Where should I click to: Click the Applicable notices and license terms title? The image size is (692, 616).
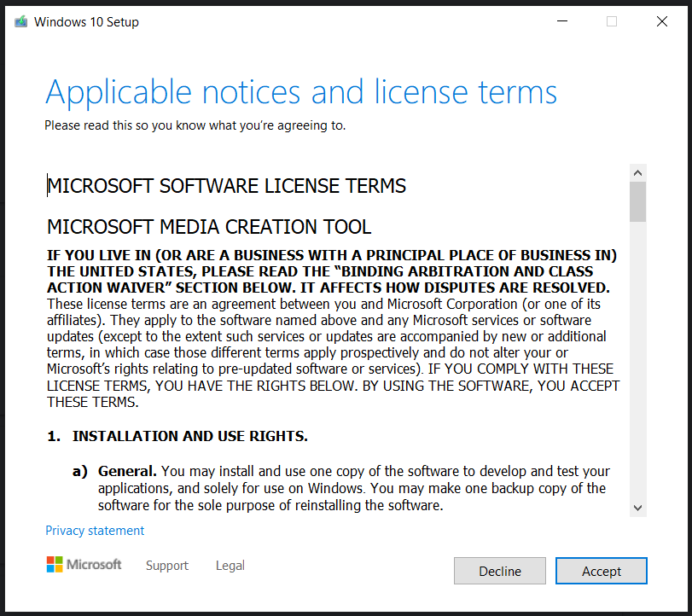(x=301, y=93)
